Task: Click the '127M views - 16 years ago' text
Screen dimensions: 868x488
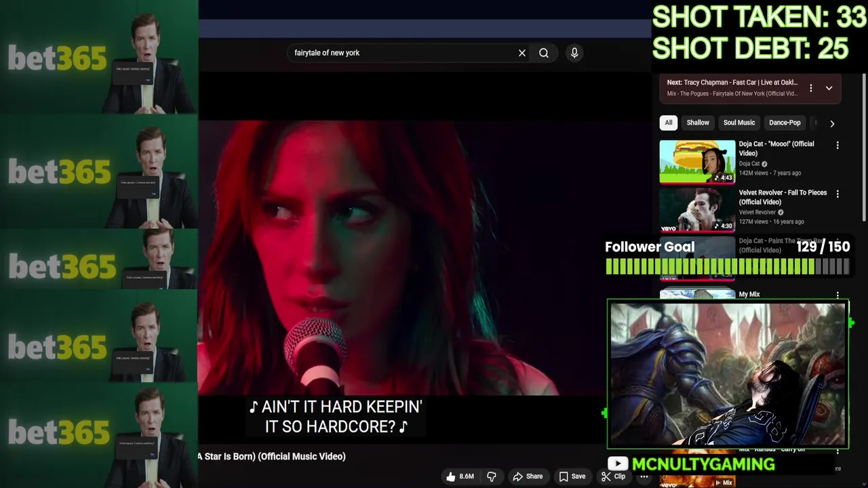Action: (771, 222)
